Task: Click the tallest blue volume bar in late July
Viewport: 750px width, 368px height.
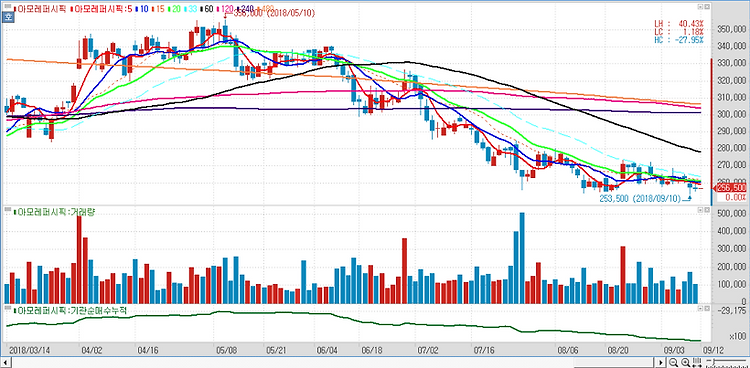Action: click(x=522, y=258)
